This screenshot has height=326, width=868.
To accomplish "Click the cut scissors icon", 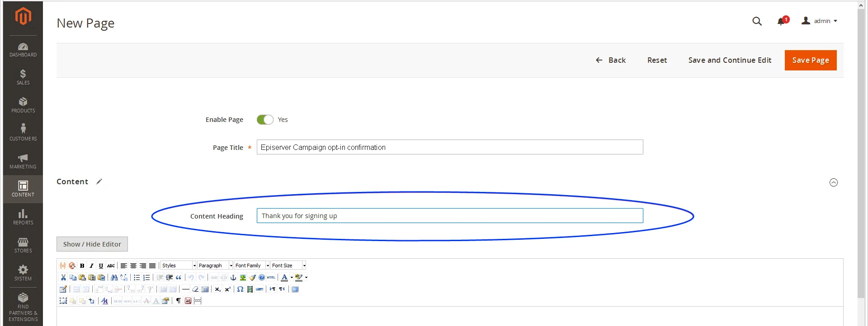I will click(63, 277).
